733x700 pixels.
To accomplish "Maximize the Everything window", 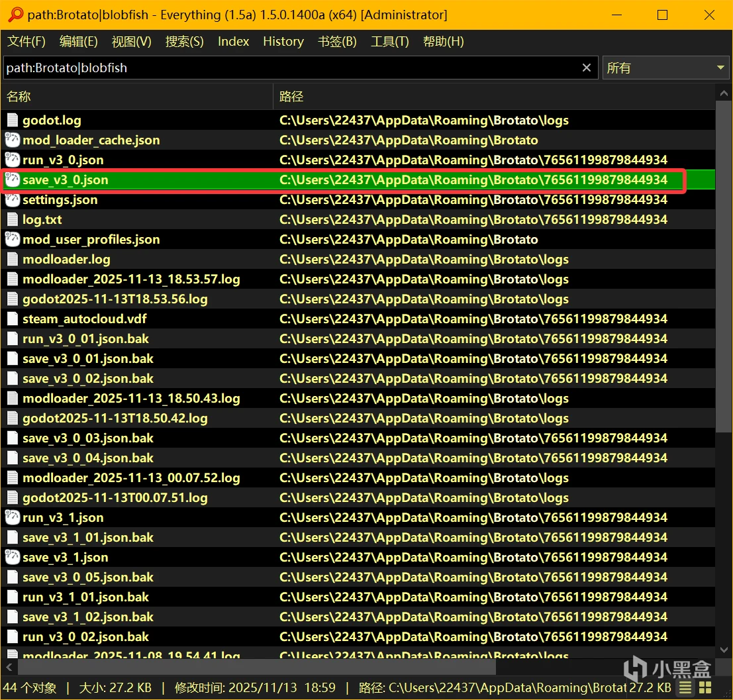I will [662, 15].
